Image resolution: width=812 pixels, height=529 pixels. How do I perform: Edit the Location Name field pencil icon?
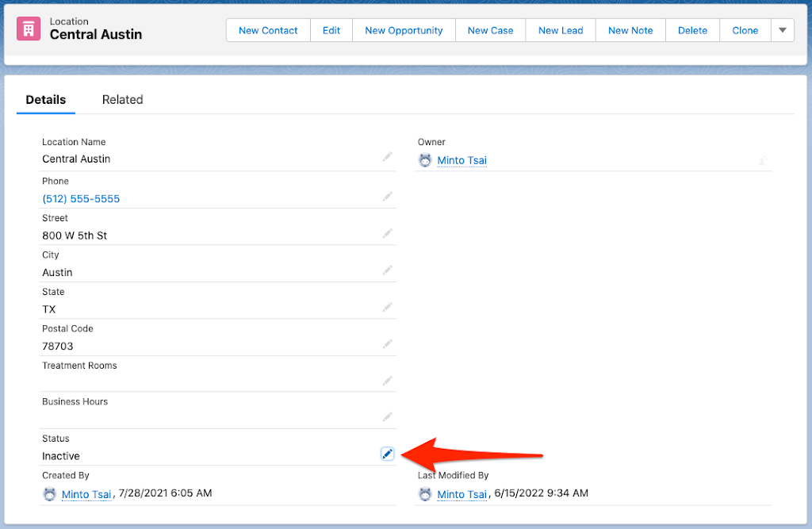click(x=387, y=157)
